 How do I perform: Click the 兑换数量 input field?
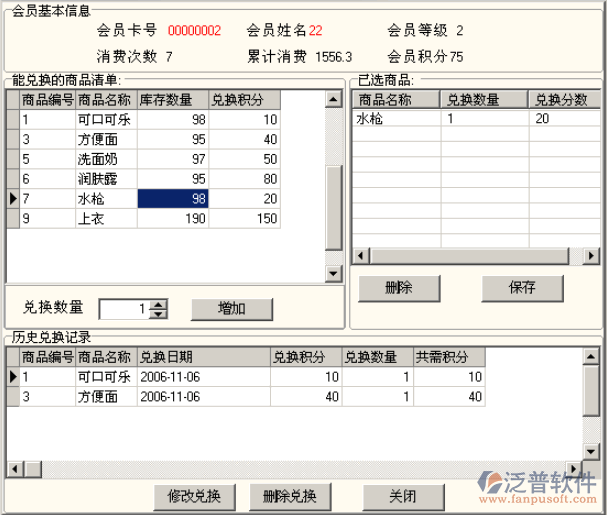124,308
